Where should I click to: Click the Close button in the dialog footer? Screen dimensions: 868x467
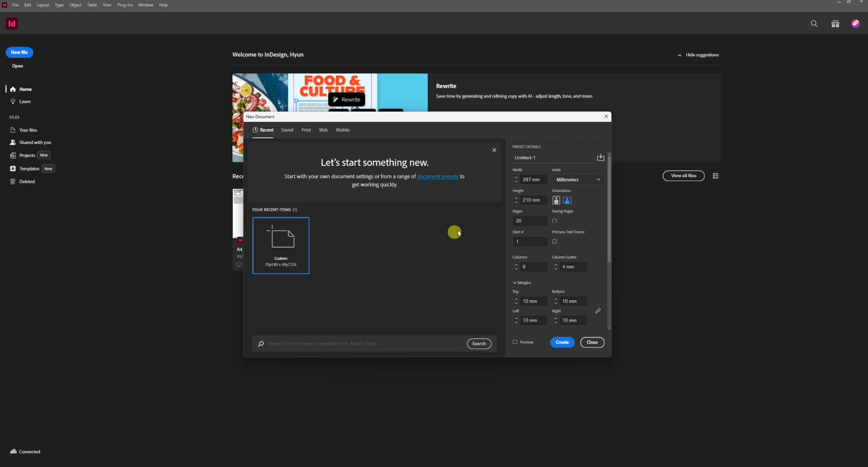pos(592,343)
